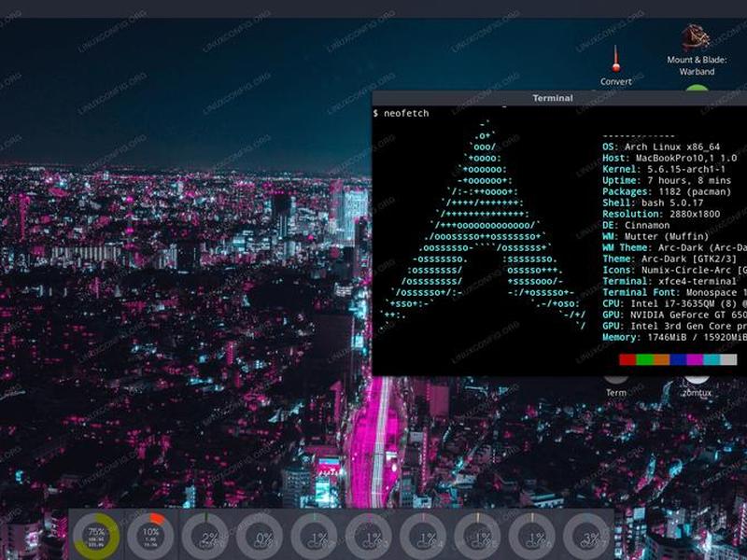Click the Mount & Blade: Warband label text
The width and height of the screenshot is (747, 560).
coord(697,65)
